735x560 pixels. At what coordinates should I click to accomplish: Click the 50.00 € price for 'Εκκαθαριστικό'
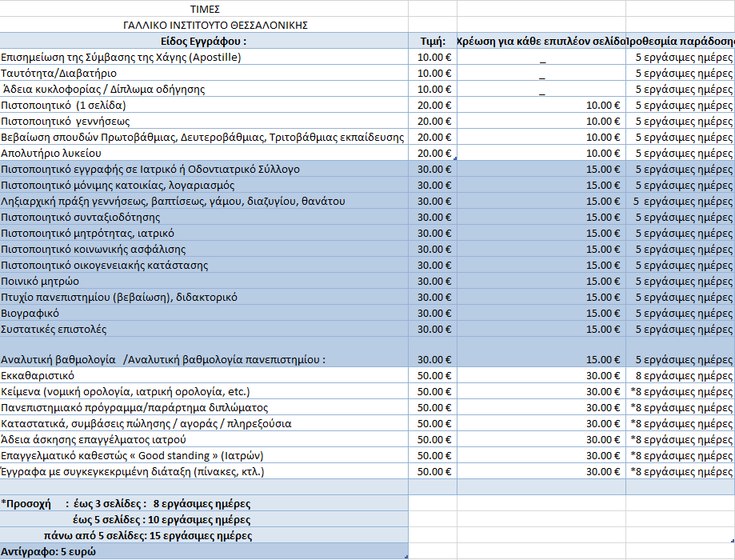click(x=434, y=375)
